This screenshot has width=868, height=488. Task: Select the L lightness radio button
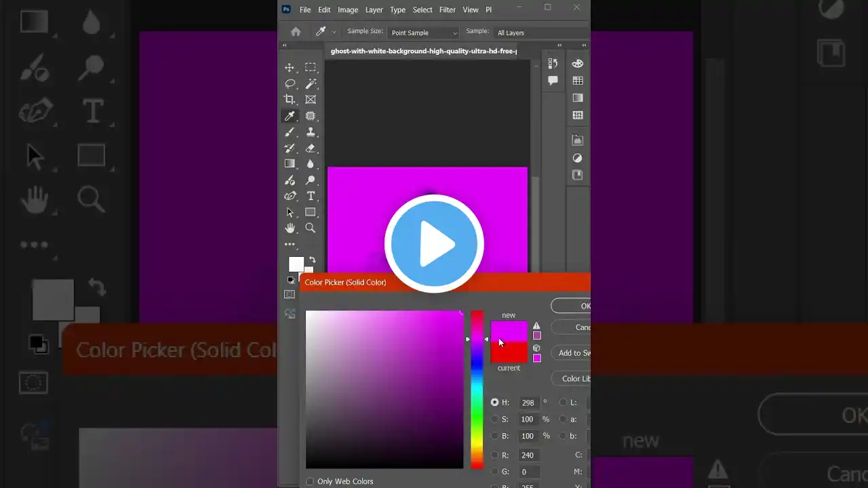click(563, 403)
